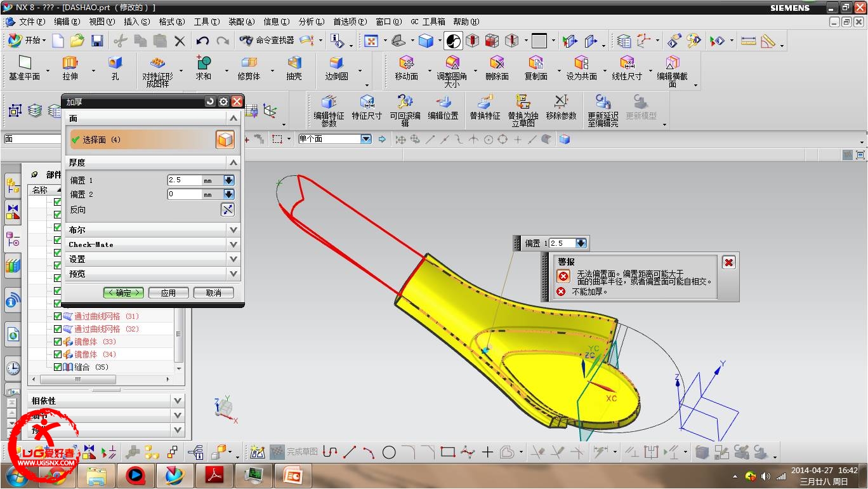Image resolution: width=868 pixels, height=489 pixels.
Task: Click the open file folder icon
Action: 77,41
